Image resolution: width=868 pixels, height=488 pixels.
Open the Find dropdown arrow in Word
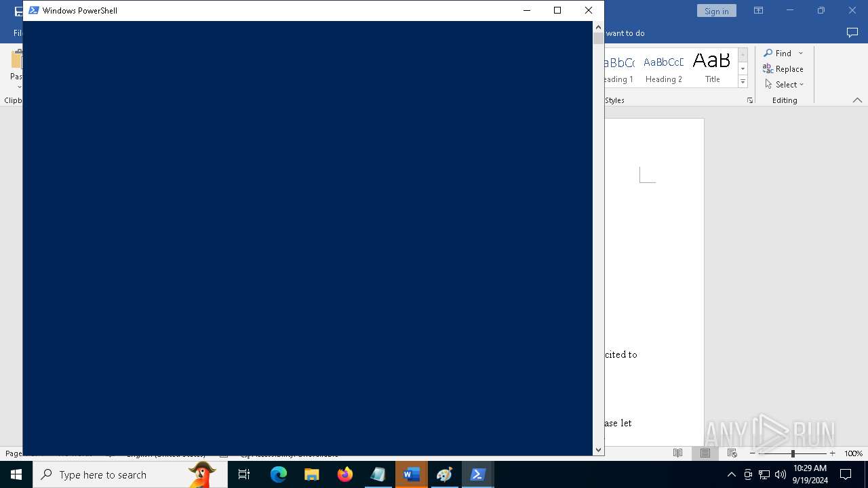800,53
